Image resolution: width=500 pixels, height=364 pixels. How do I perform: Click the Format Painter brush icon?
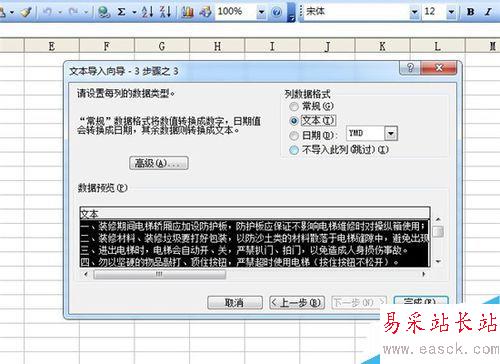26,12
